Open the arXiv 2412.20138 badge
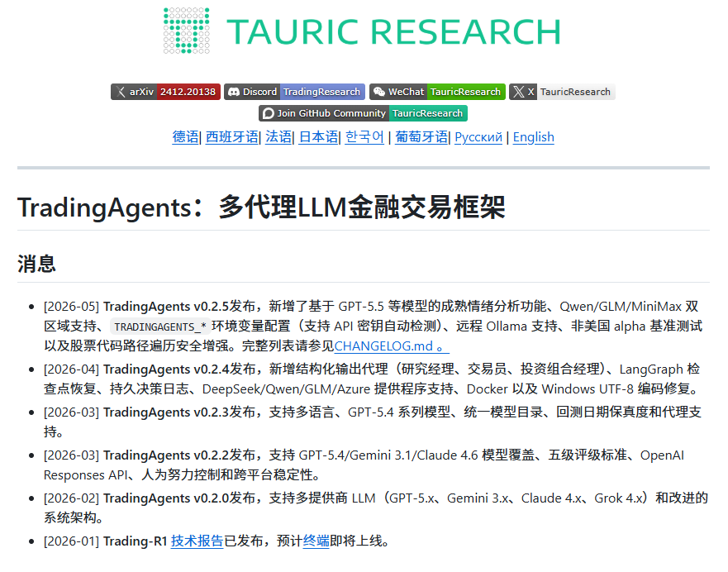 point(165,92)
